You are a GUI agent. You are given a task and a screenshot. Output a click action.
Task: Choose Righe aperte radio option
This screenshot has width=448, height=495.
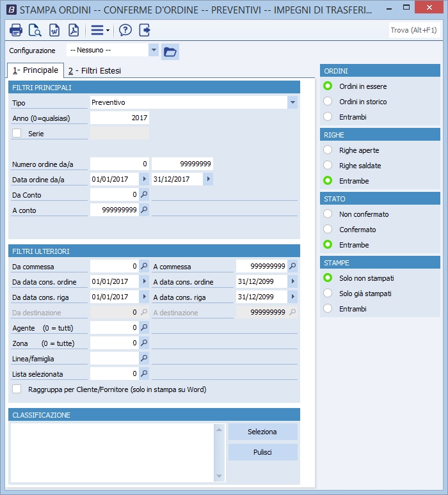tap(328, 150)
